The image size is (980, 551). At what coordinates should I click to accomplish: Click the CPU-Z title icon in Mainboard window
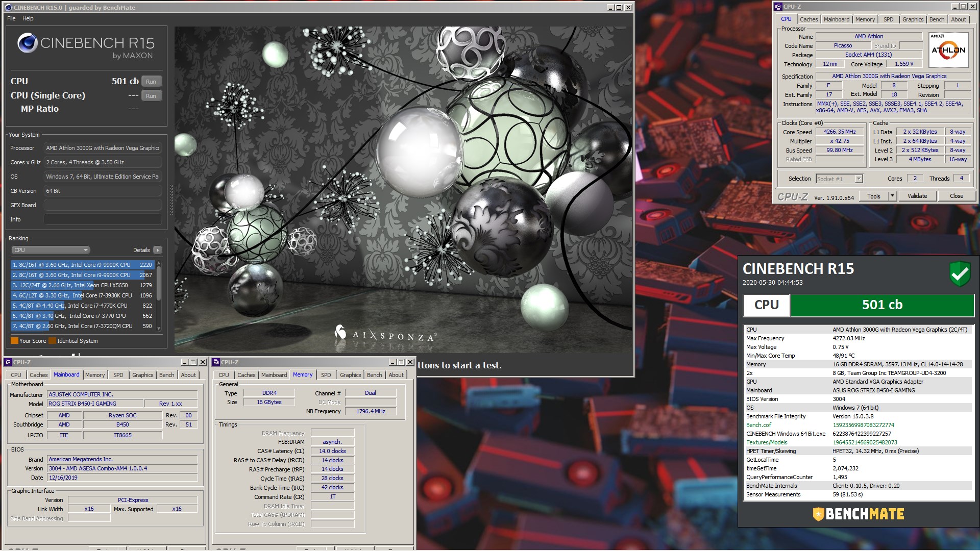coord(8,362)
